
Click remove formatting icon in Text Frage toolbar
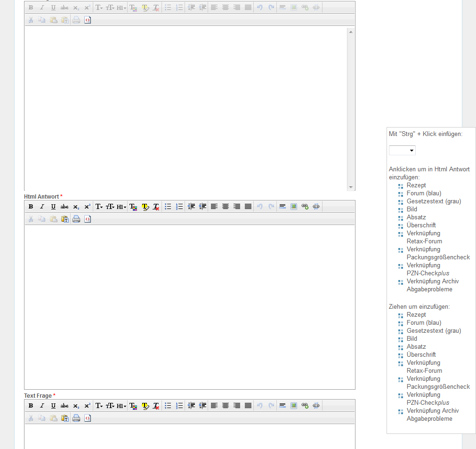coord(156,406)
